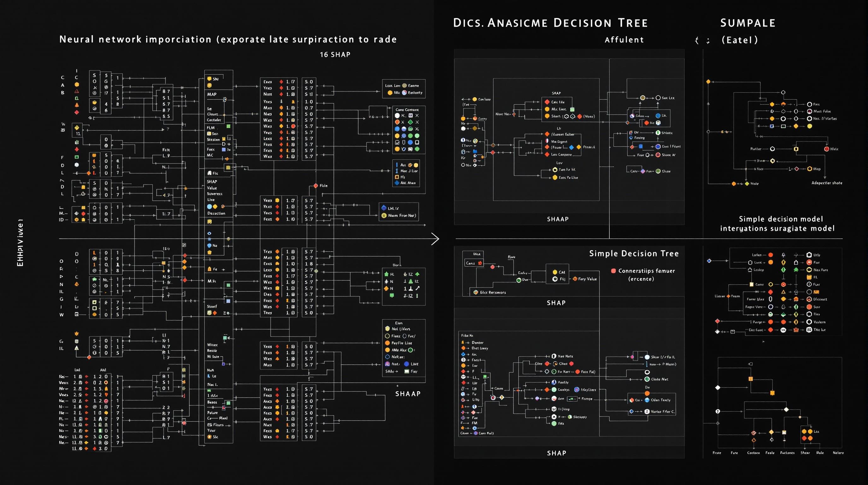
Task: Click the orange Fery Value node
Action: (575, 279)
